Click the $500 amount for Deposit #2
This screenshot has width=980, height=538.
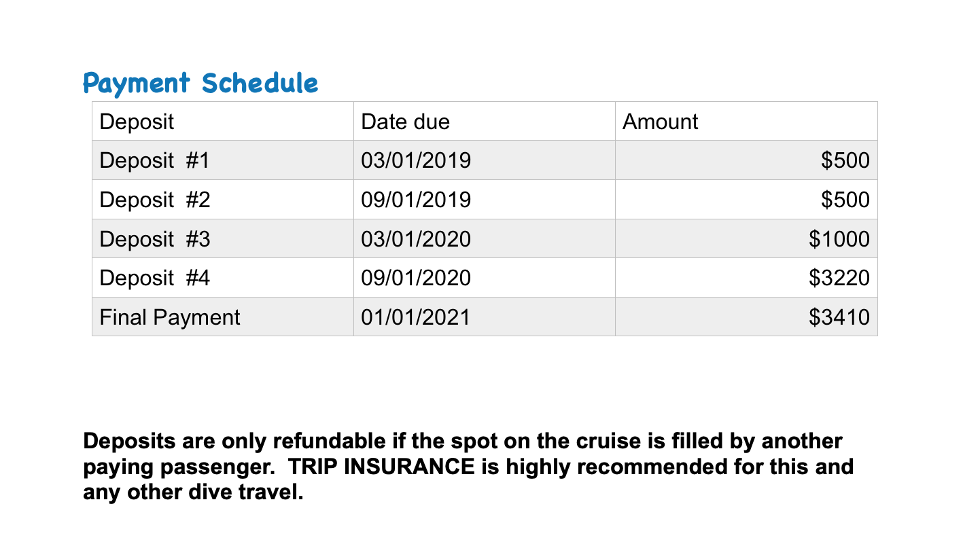point(746,200)
